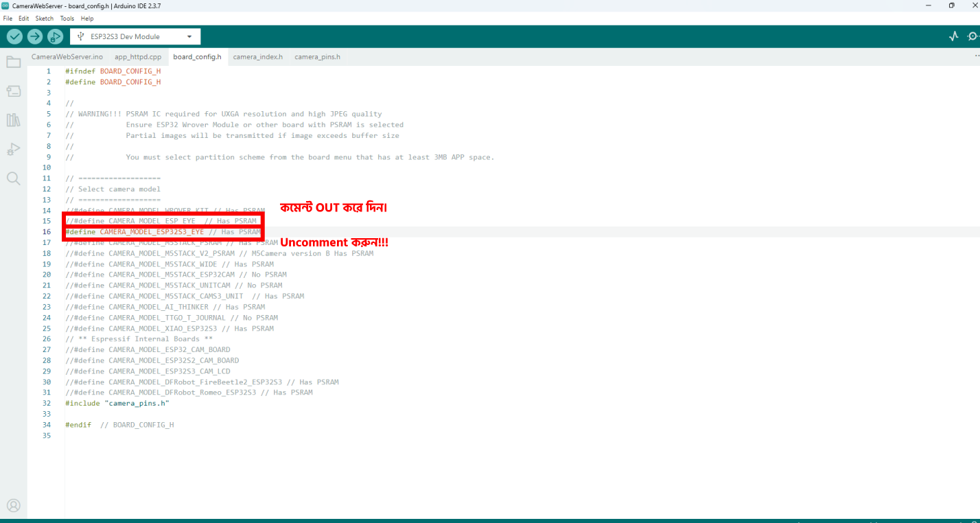Start the Debug button in toolbar
The height and width of the screenshot is (523, 980).
pyautogui.click(x=55, y=36)
